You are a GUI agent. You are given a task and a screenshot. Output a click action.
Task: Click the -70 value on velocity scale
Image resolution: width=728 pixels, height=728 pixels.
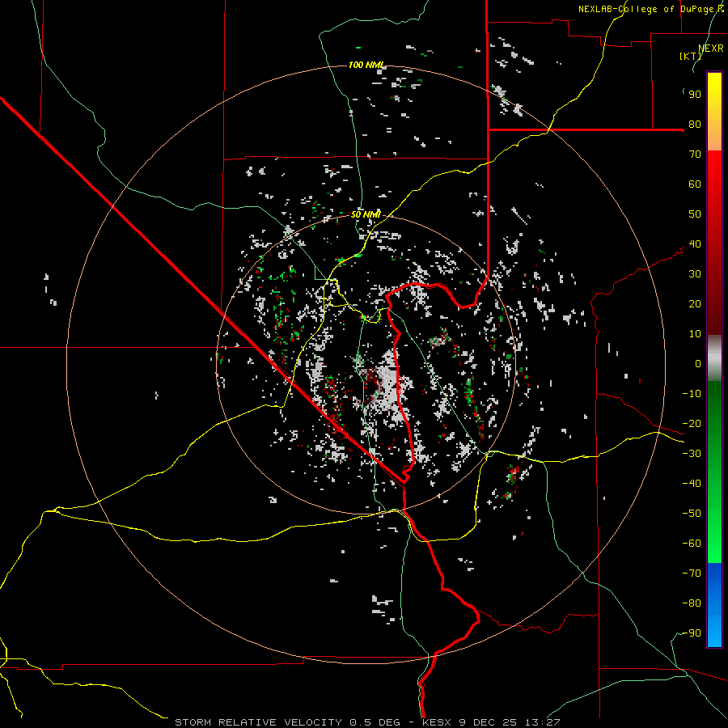coord(692,574)
